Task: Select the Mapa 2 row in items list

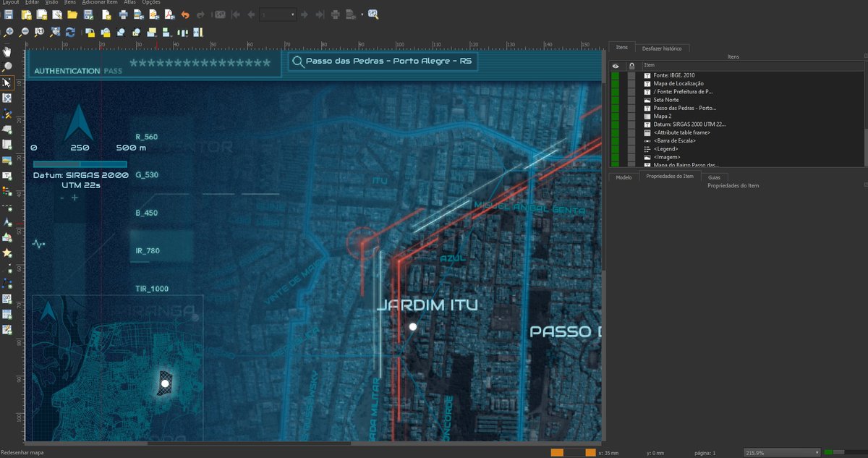Action: [738, 116]
